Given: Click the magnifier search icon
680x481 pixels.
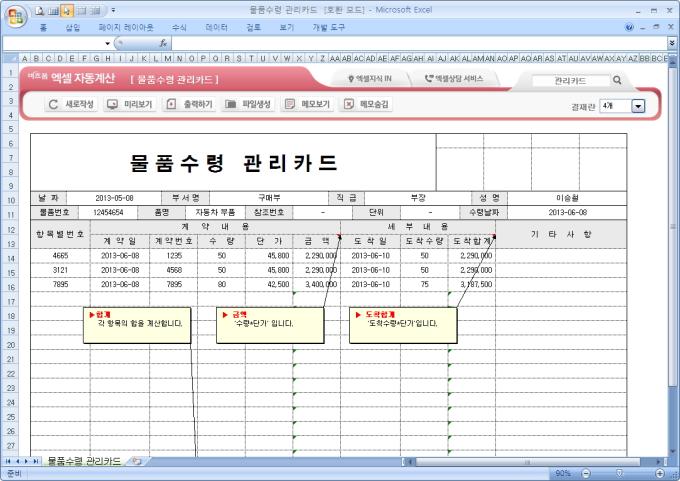Looking at the screenshot, I should [617, 80].
